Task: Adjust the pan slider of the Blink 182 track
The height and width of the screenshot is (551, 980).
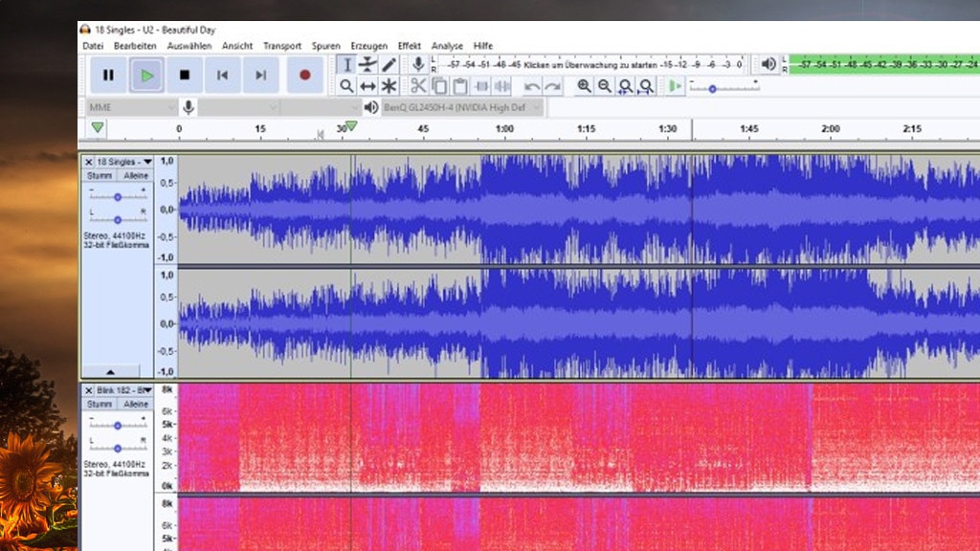Action: tap(118, 448)
